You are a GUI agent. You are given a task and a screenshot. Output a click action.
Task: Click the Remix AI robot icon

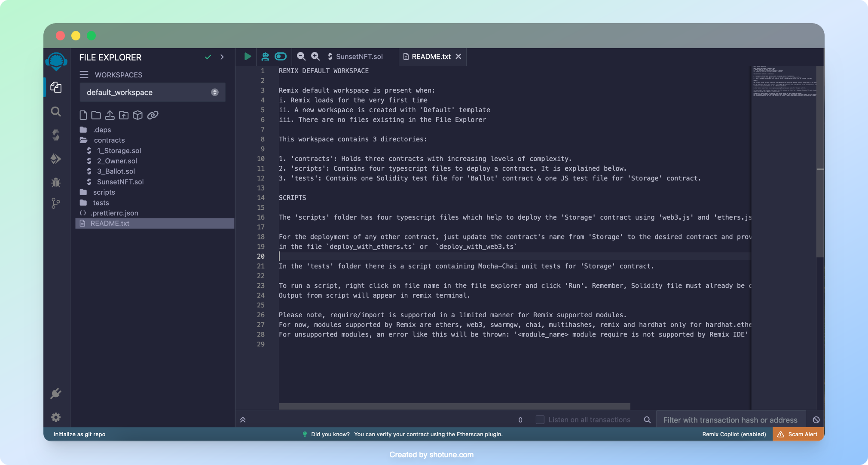[265, 56]
